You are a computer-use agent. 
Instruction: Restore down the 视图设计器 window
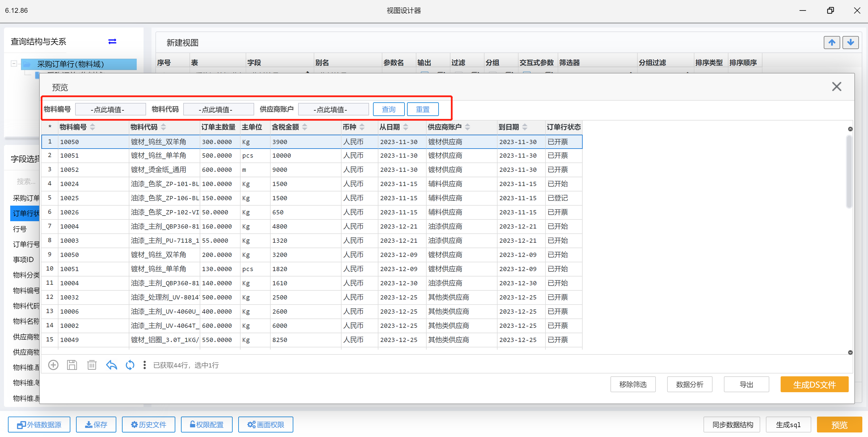pos(830,10)
